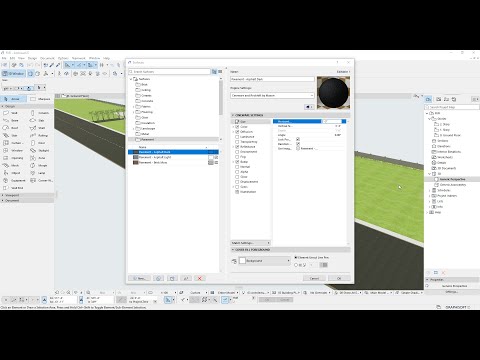This screenshot has width=480, height=360.
Task: Click the New... button
Action: (139, 278)
